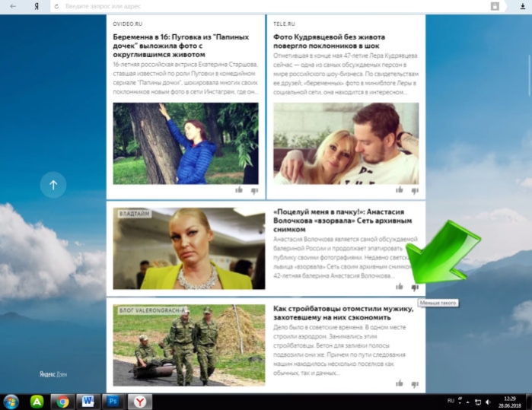
Task: Read the Кудрявцева article snippet text
Action: tap(346, 74)
